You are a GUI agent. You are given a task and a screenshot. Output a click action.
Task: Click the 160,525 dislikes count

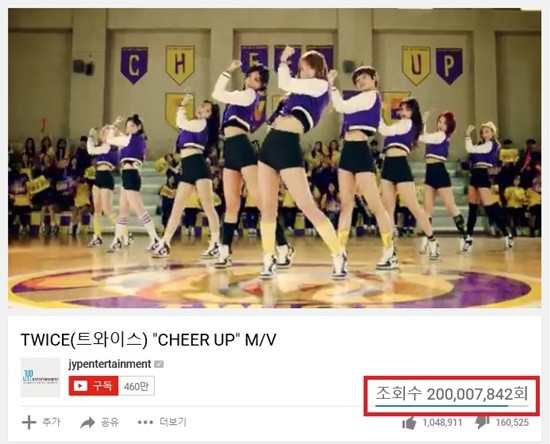pyautogui.click(x=512, y=422)
